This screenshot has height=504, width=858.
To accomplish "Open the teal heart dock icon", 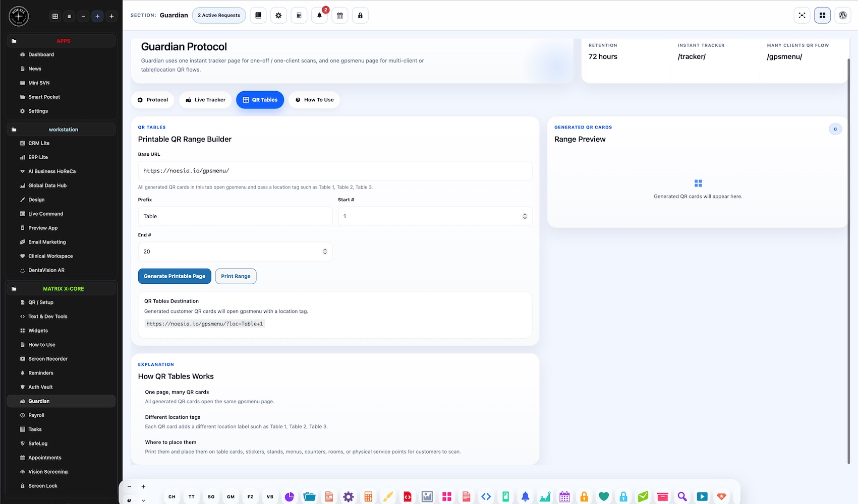I will coord(604,497).
